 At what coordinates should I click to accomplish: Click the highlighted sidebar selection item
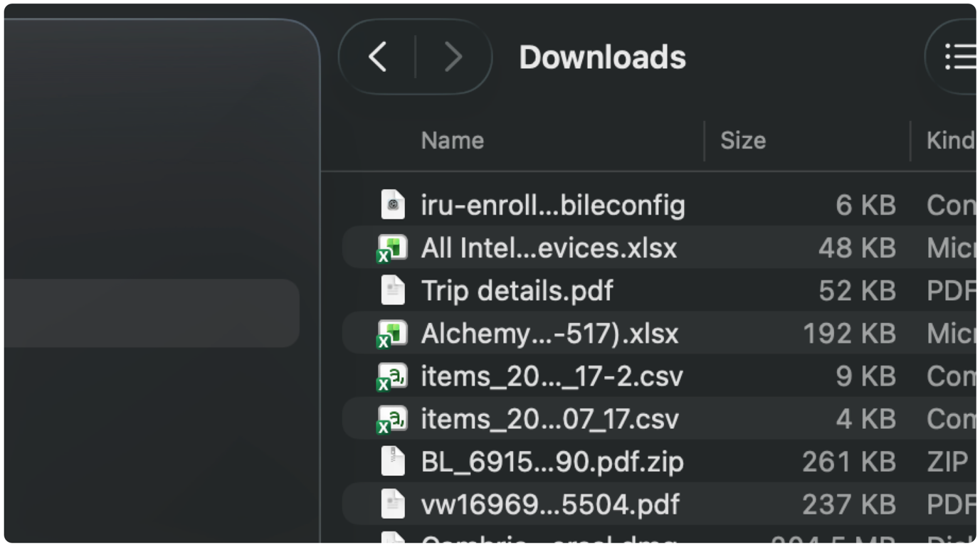point(152,313)
